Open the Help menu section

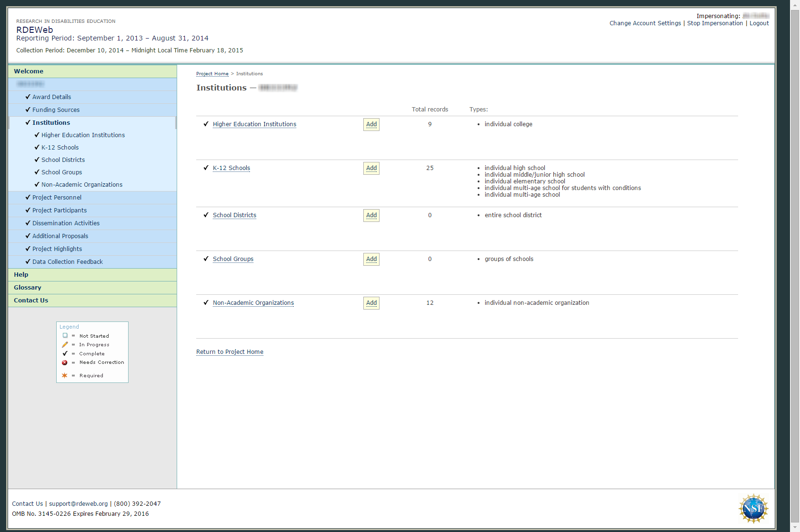[x=21, y=275]
